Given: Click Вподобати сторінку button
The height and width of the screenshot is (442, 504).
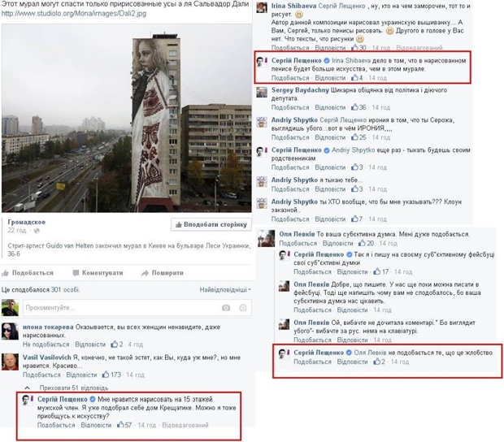Looking at the screenshot, I should tap(211, 224).
